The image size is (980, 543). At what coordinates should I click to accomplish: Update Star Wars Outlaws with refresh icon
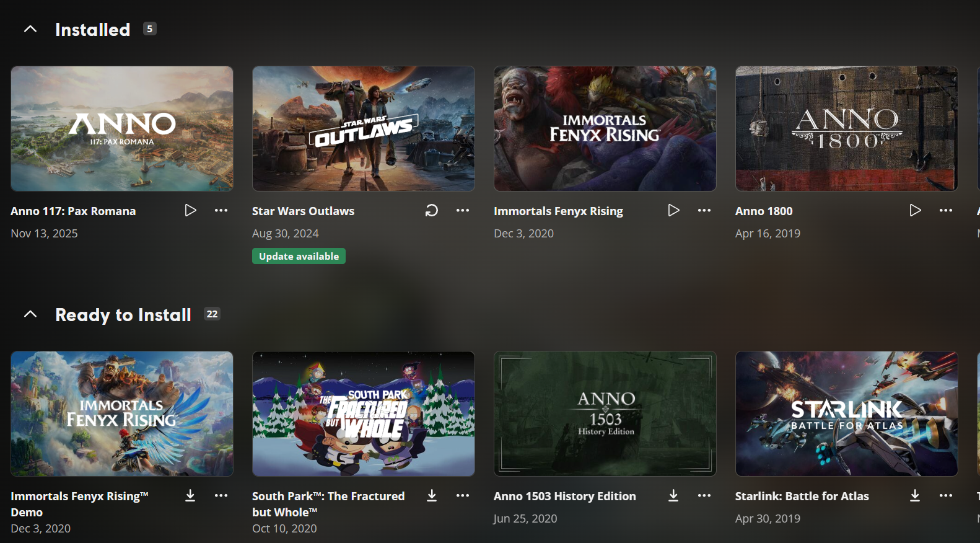pyautogui.click(x=432, y=211)
